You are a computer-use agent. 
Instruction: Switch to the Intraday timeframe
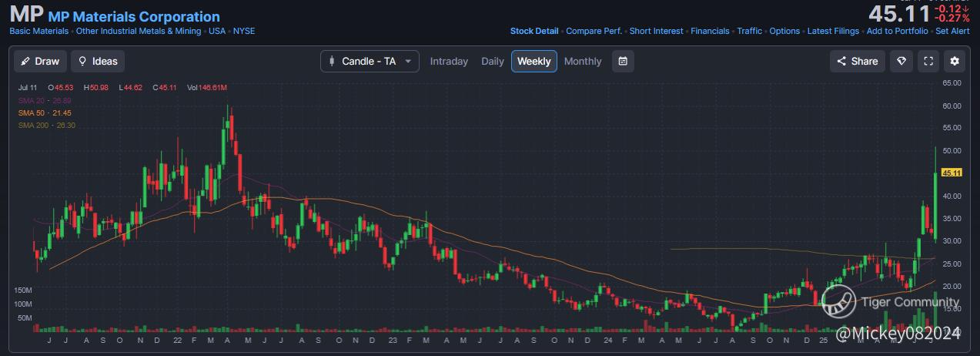point(449,61)
